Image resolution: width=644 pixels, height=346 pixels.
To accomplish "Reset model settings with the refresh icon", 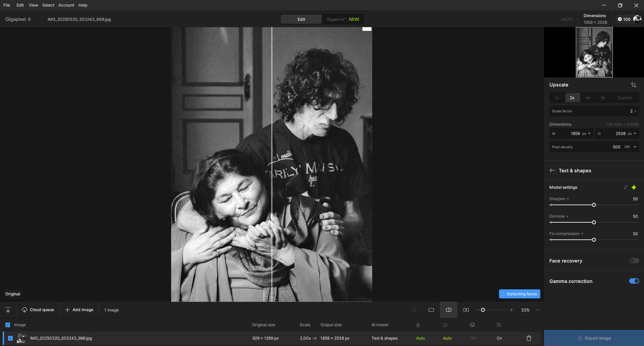I will pyautogui.click(x=625, y=187).
